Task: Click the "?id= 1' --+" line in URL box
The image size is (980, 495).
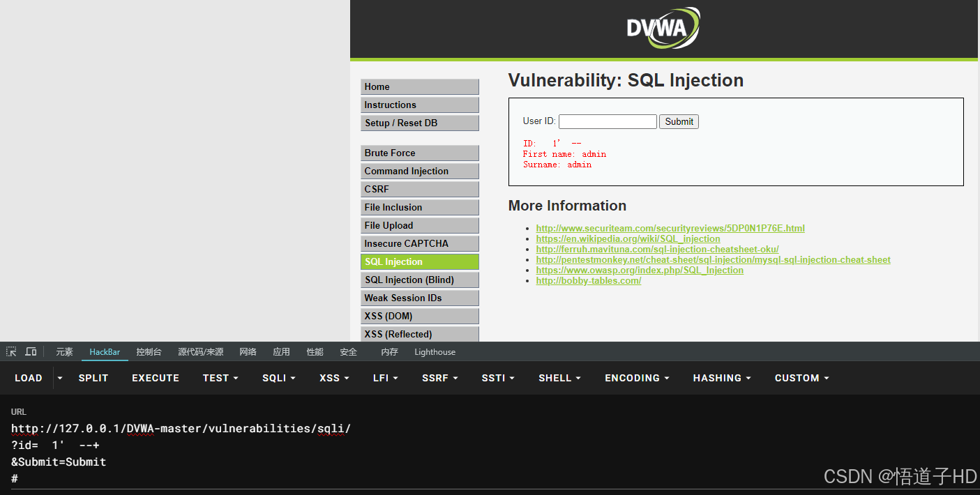Action: (x=55, y=445)
